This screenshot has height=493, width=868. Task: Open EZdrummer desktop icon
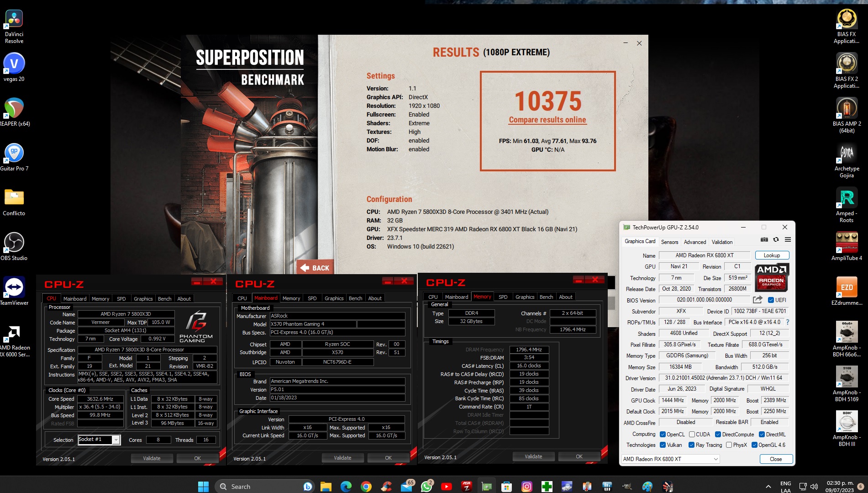pyautogui.click(x=847, y=292)
